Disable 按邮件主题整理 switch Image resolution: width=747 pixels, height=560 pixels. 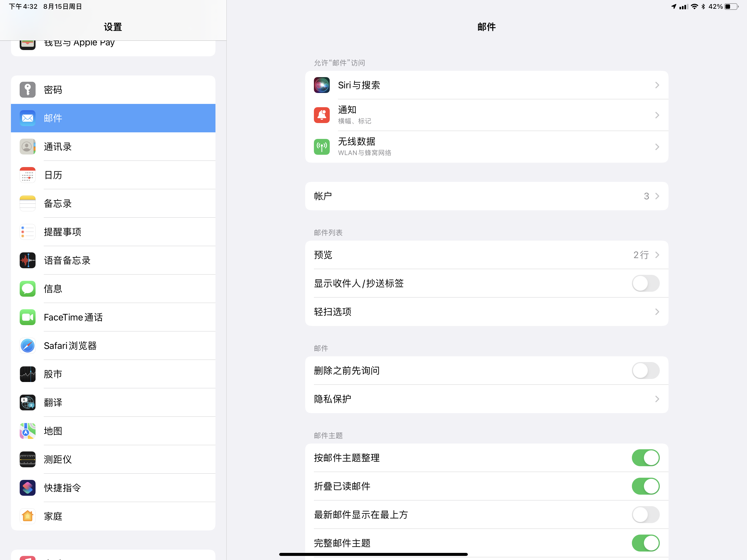point(645,458)
